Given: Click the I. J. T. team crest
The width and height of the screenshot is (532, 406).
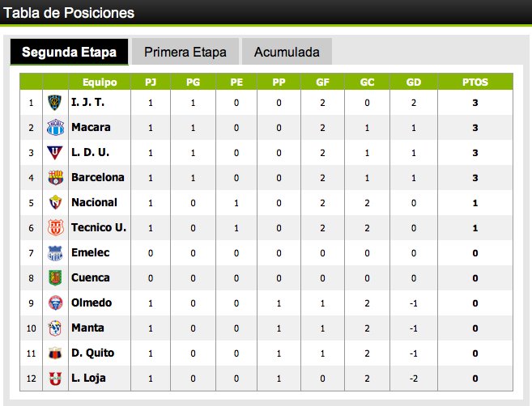Looking at the screenshot, I should (x=55, y=103).
